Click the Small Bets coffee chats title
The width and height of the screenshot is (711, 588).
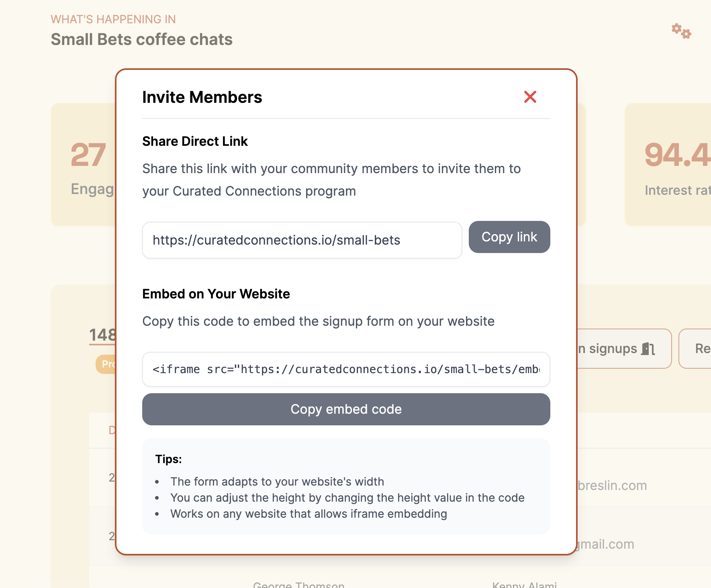[x=142, y=39]
